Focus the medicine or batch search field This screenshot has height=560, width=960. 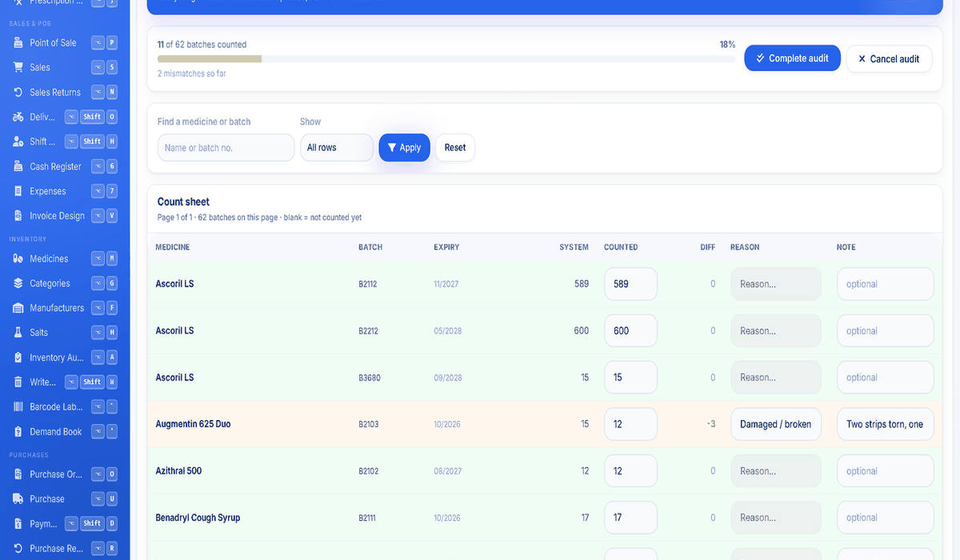point(226,147)
